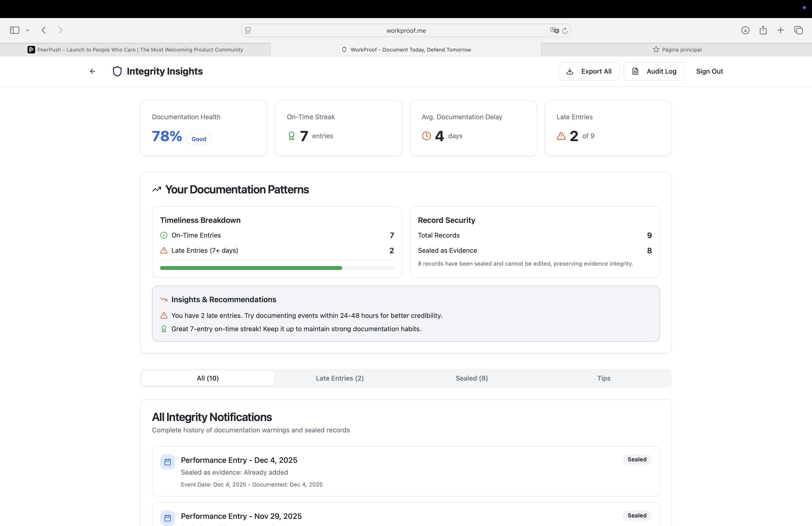Show the tab overview
This screenshot has height=526, width=812.
pyautogui.click(x=799, y=30)
